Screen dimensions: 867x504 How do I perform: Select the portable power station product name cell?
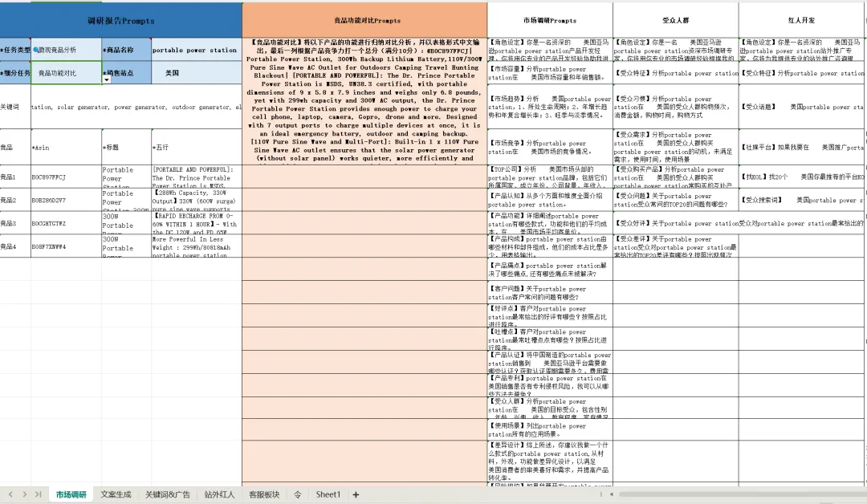(197, 50)
